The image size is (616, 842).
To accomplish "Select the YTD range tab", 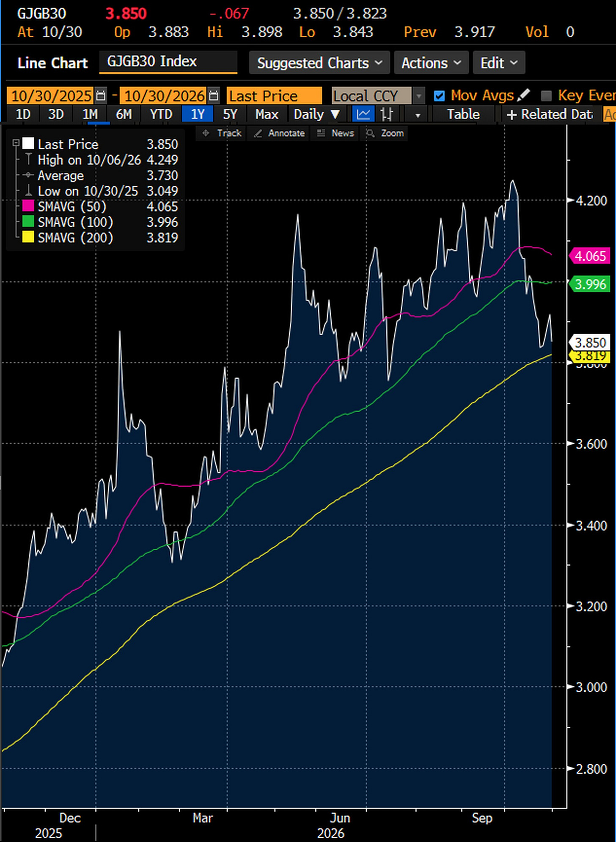I will click(161, 114).
